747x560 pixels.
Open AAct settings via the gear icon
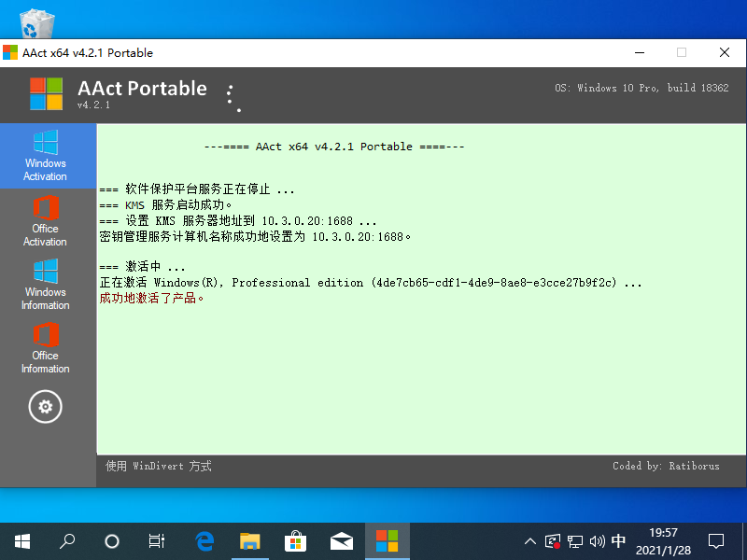[x=45, y=407]
